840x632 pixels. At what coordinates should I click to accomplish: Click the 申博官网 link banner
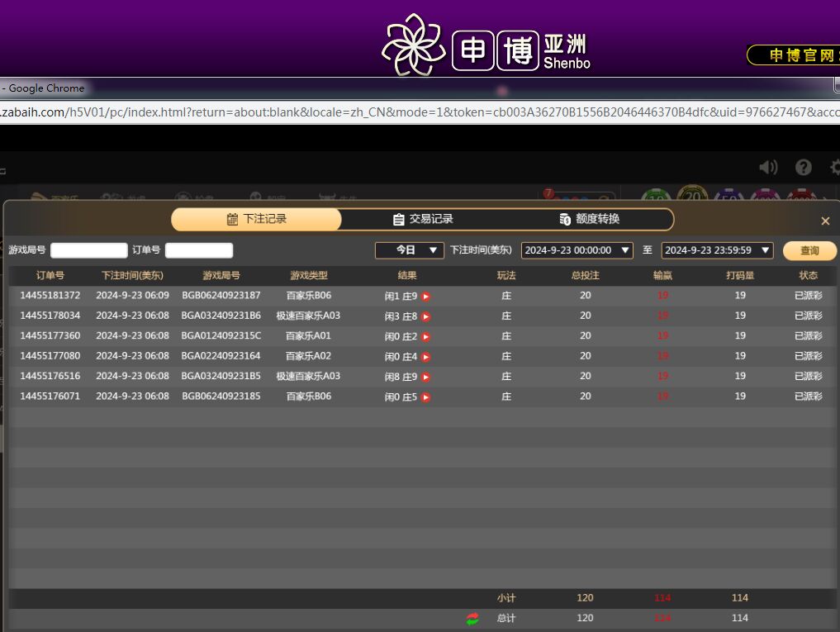coord(793,55)
